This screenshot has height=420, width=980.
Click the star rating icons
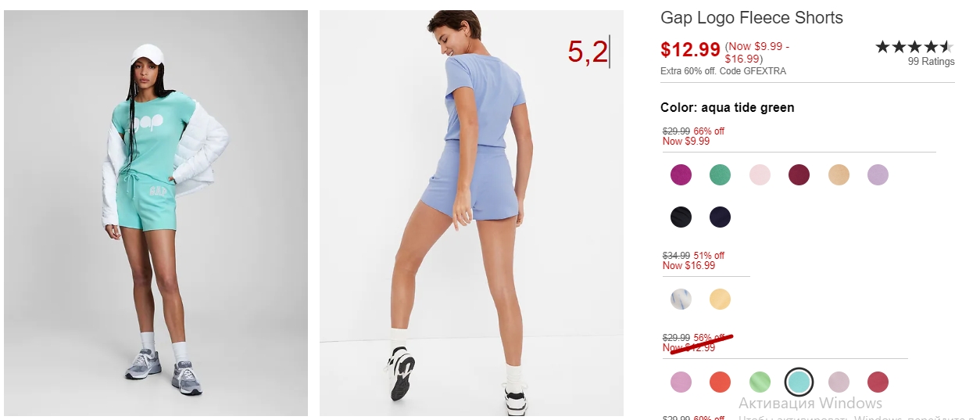click(914, 47)
